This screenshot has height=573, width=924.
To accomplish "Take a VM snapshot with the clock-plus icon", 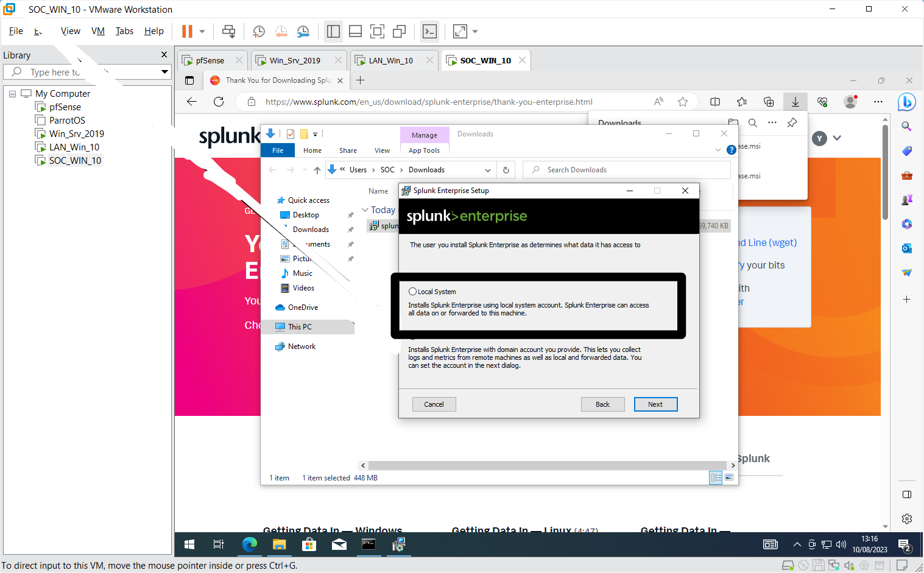I will pos(259,32).
